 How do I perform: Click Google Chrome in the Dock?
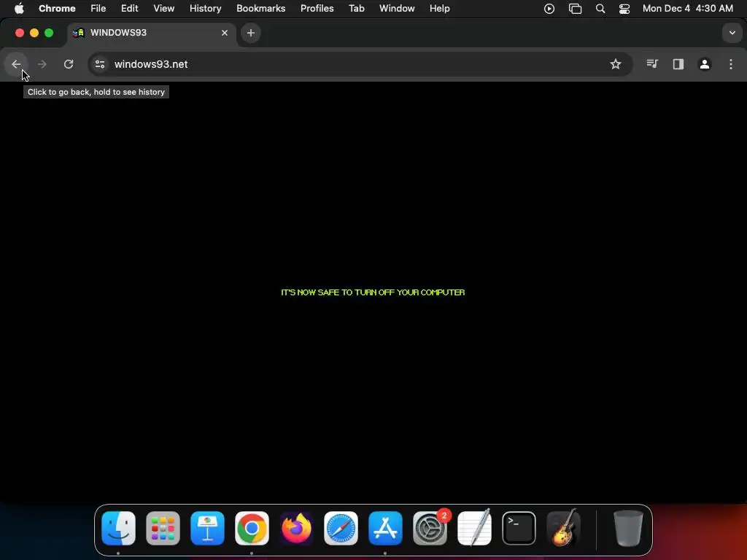[252, 528]
